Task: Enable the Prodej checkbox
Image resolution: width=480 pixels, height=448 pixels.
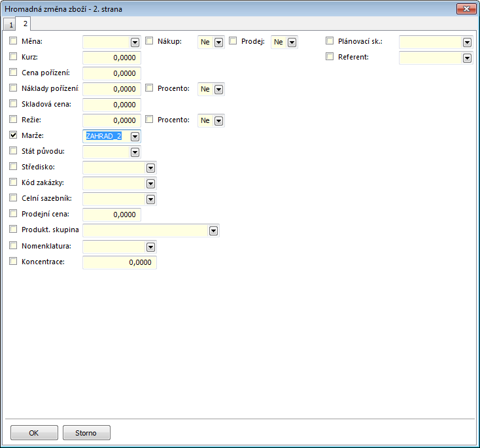Action: (x=233, y=41)
